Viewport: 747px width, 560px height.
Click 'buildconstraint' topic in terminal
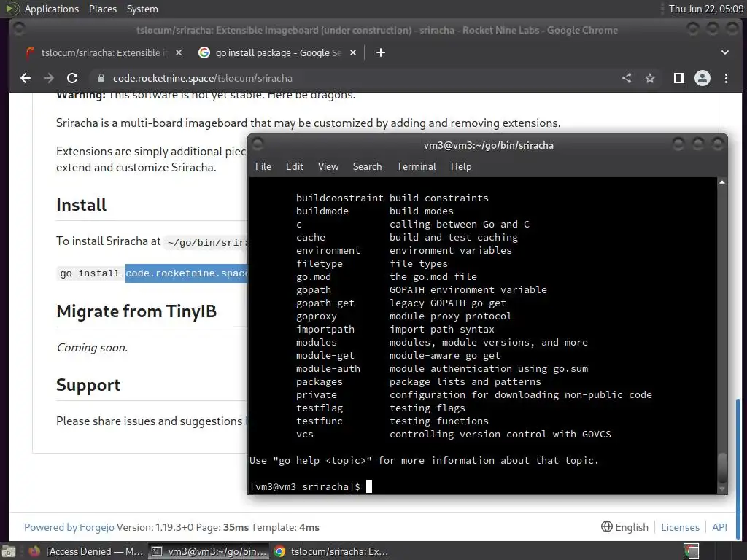(x=340, y=198)
